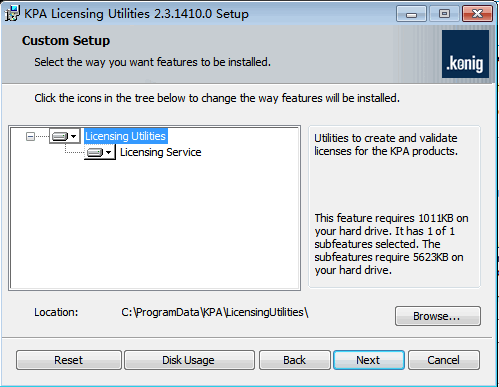Maximize the setup window

[x=444, y=14]
